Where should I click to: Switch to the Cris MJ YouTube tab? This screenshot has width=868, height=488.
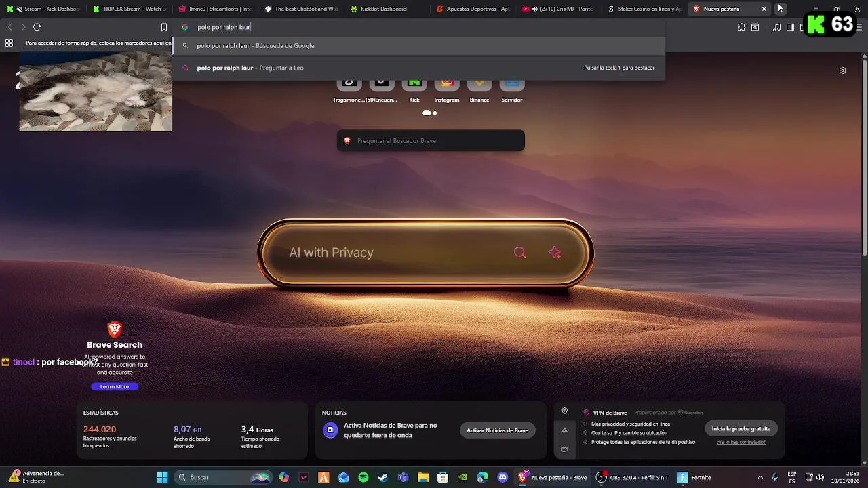(x=558, y=9)
